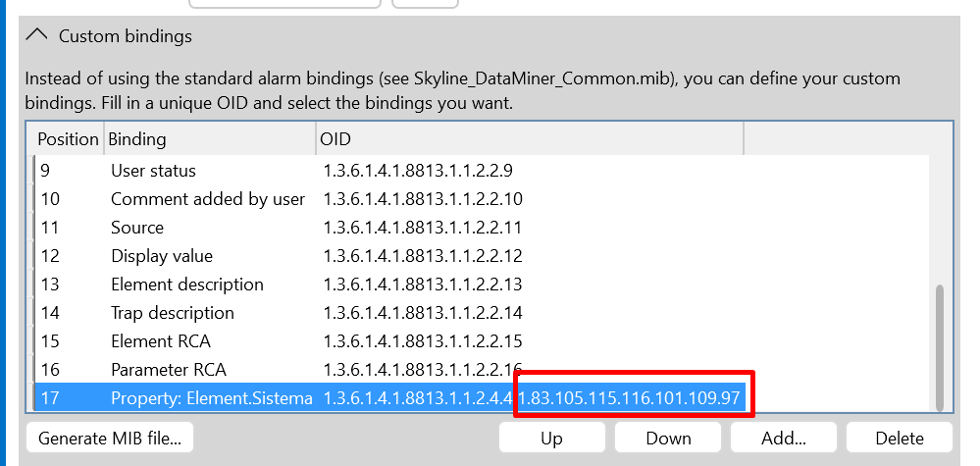Select the Display value binding row
This screenshot has width=980, height=466.
482,256
